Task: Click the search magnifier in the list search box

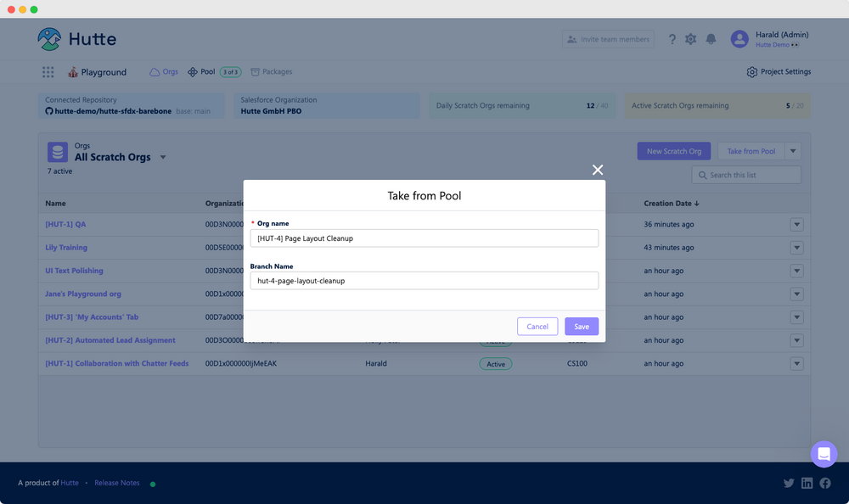Action: click(x=702, y=174)
